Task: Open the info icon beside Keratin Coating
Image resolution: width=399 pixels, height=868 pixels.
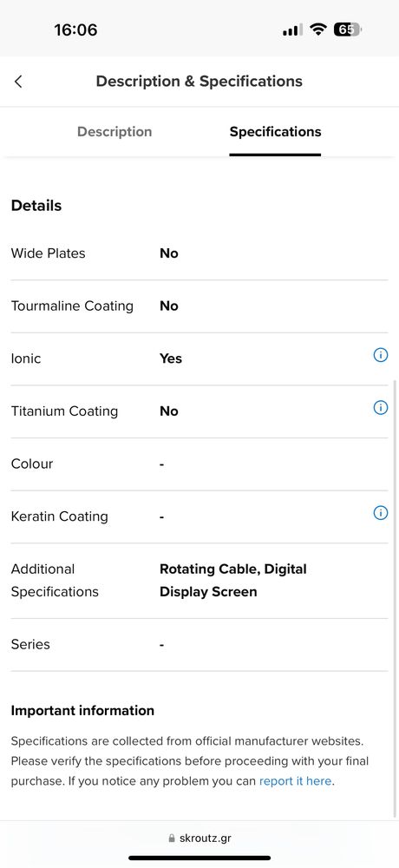Action: pyautogui.click(x=381, y=513)
